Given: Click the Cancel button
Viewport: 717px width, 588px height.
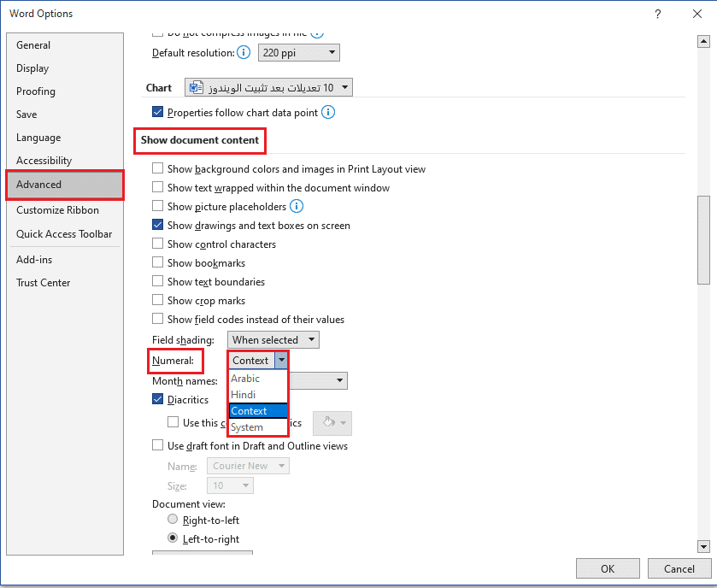Looking at the screenshot, I should coord(679,568).
